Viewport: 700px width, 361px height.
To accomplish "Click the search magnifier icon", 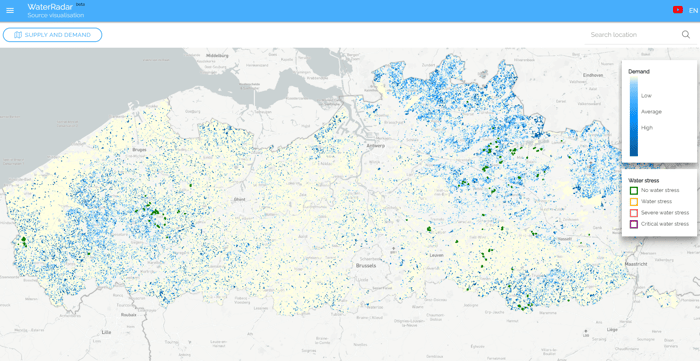I will (x=686, y=34).
